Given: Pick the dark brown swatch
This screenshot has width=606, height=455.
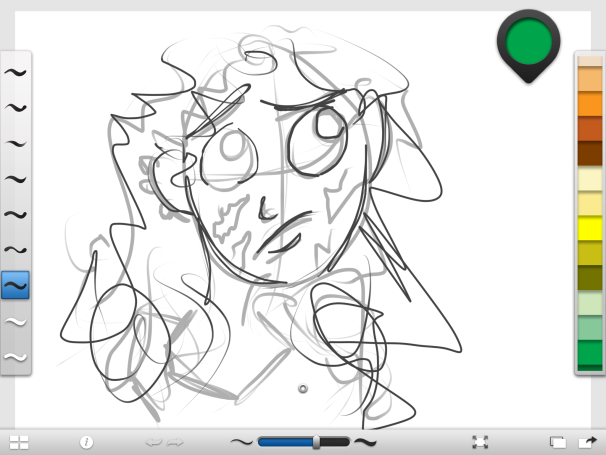Looking at the screenshot, I should (x=590, y=153).
